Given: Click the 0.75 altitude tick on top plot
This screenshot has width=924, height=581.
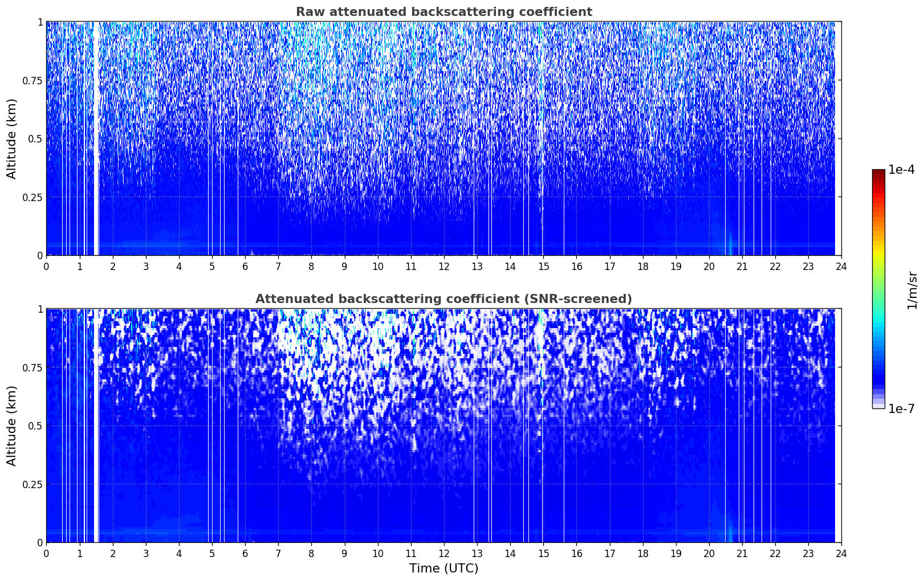Looking at the screenshot, I should point(32,80).
